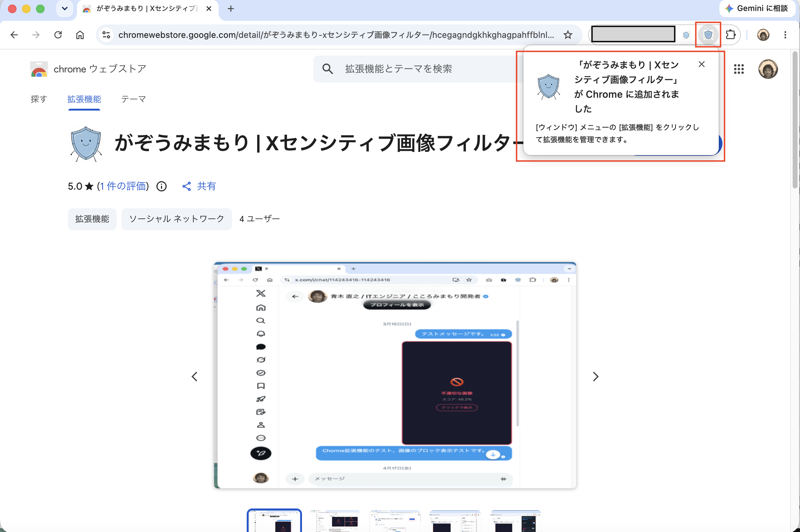This screenshot has height=532, width=800.
Task: Close the extension-added notification popup
Action: 701,64
